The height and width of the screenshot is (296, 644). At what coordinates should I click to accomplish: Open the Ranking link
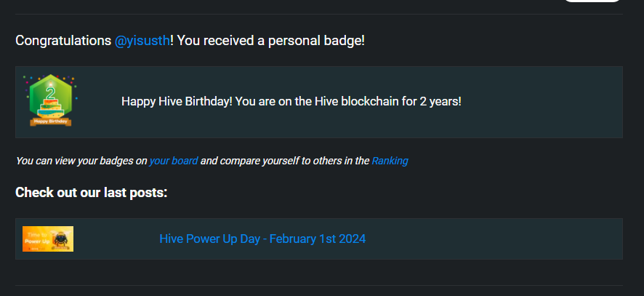[x=390, y=161]
